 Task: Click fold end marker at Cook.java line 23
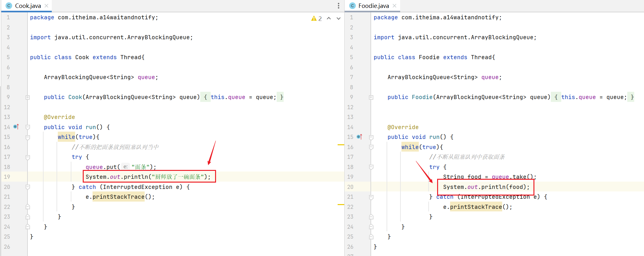coord(28,217)
